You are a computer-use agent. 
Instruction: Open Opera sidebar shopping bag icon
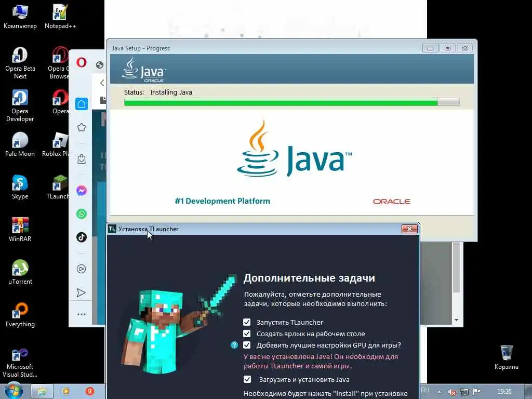tap(82, 159)
